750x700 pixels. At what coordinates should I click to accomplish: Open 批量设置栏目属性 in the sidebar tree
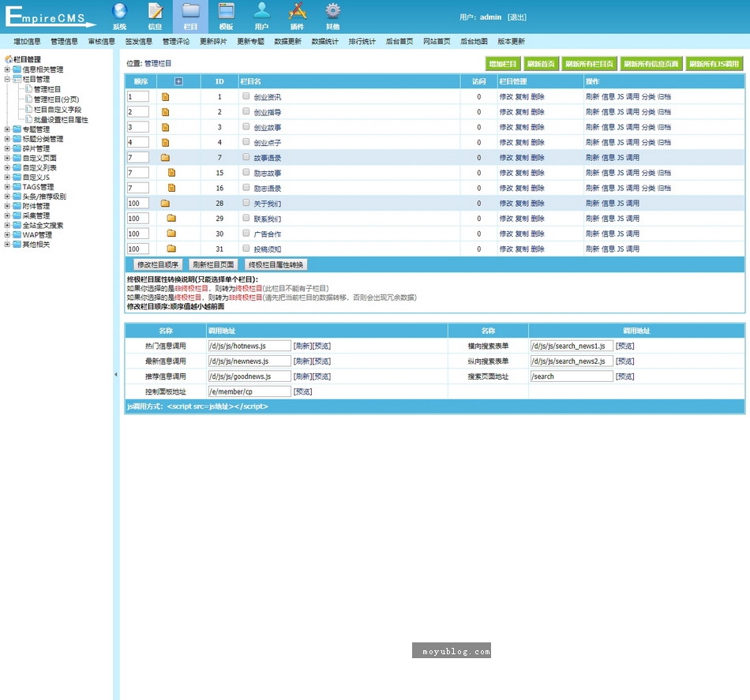61,119
